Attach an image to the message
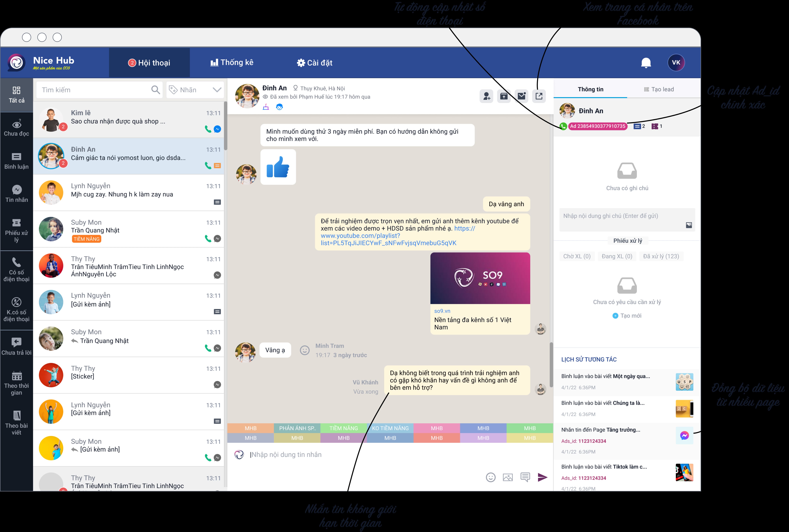Viewport: 789px width, 532px height. pos(508,477)
